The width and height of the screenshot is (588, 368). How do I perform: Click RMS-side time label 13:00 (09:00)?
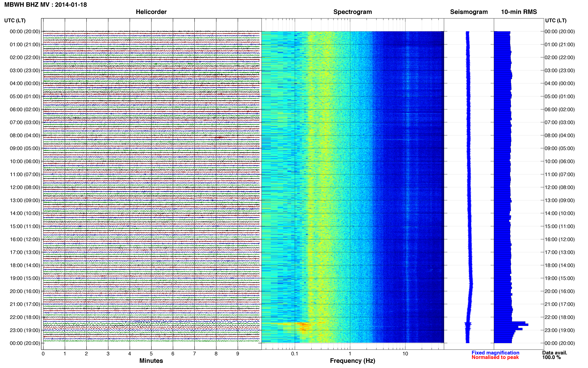(560, 201)
